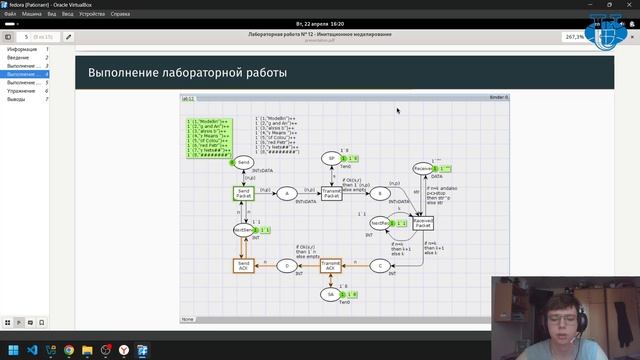Click the Send place oval in the diagram

(244, 162)
